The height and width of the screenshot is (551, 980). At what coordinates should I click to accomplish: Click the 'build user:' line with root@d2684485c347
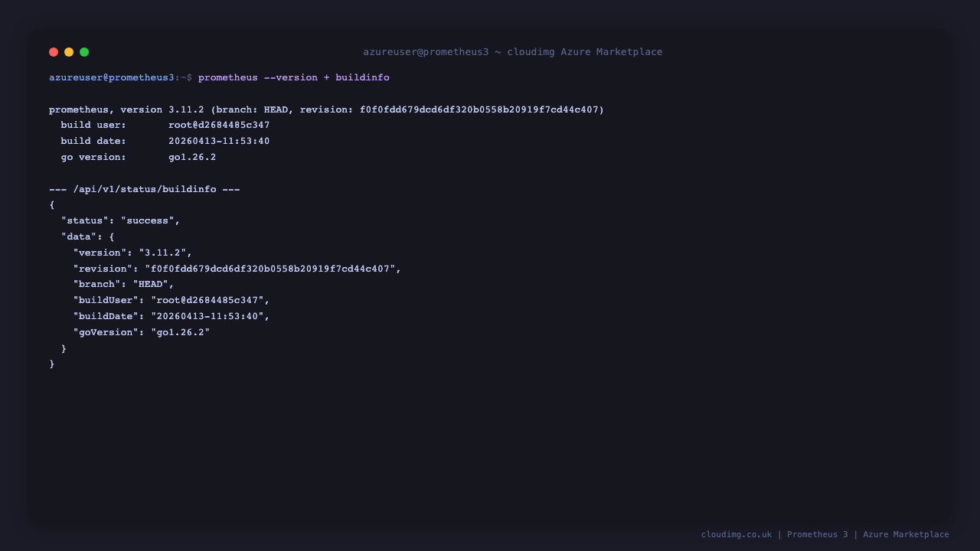165,126
